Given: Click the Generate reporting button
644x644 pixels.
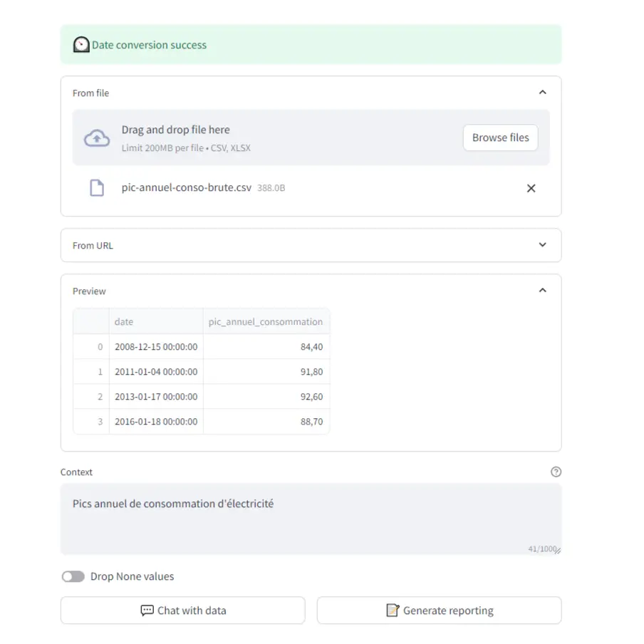Looking at the screenshot, I should coord(439,611).
